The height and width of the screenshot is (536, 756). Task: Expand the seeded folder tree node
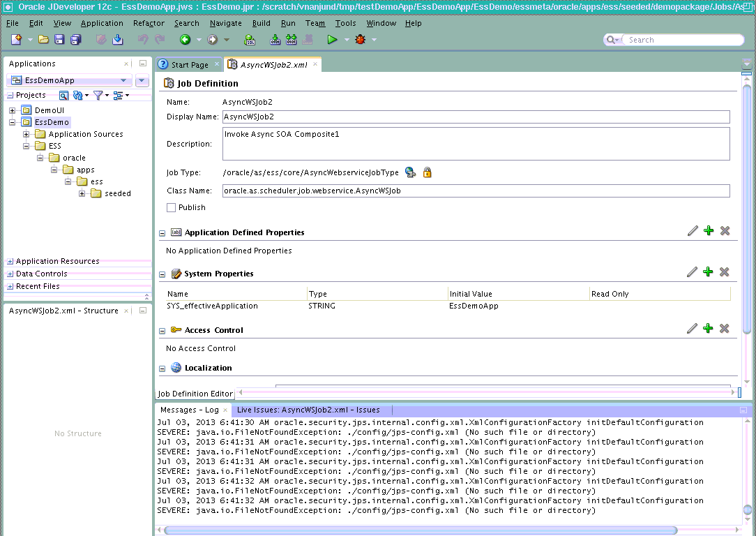coord(82,193)
